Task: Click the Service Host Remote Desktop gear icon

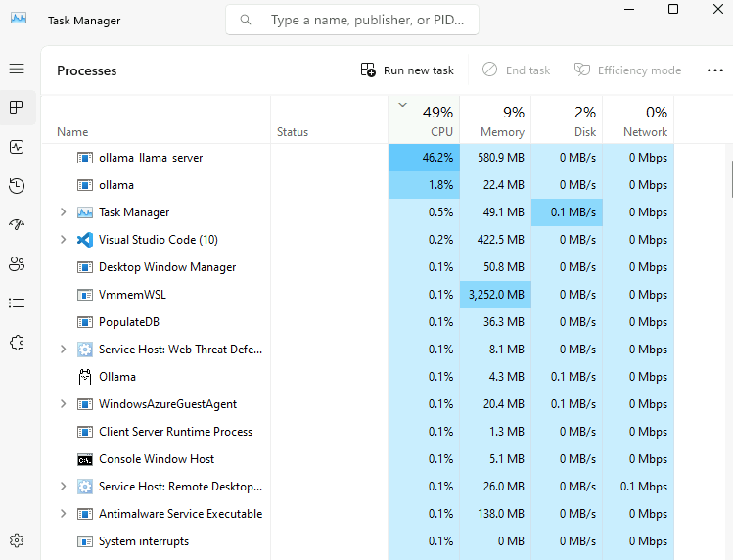Action: point(85,487)
